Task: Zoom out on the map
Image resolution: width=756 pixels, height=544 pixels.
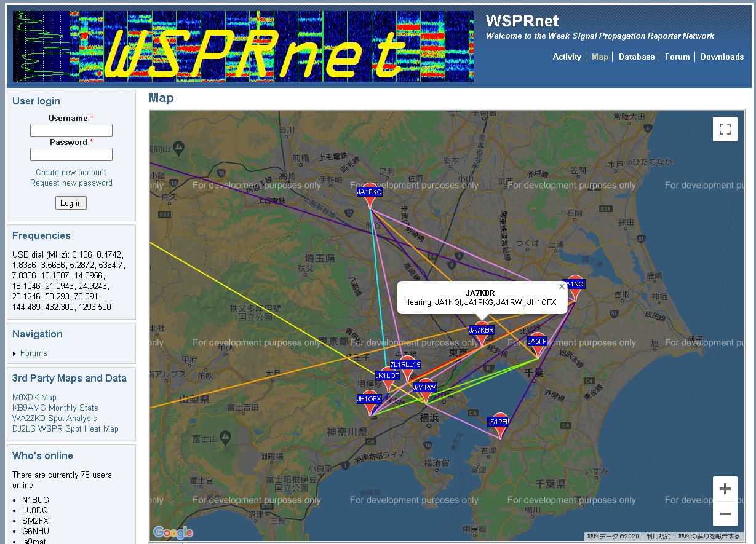Action: click(725, 514)
